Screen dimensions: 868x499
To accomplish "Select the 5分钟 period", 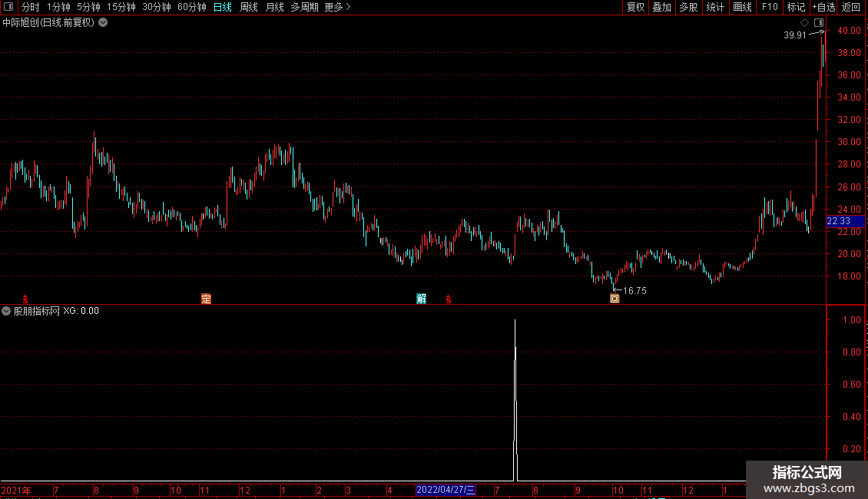I will coord(88,7).
